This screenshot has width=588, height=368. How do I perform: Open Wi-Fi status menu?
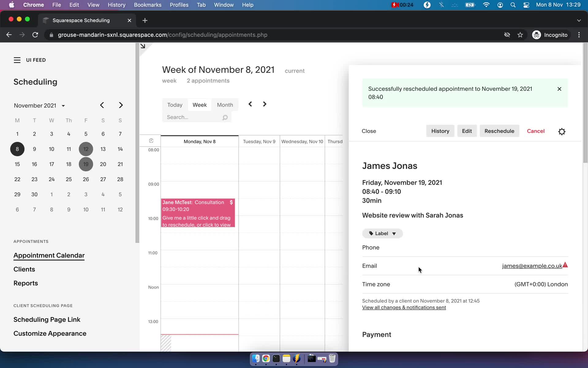click(x=486, y=5)
